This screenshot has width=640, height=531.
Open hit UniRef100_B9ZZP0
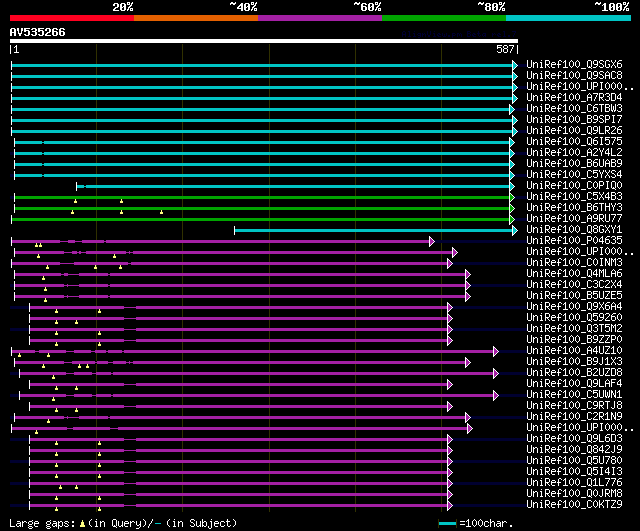(574, 340)
